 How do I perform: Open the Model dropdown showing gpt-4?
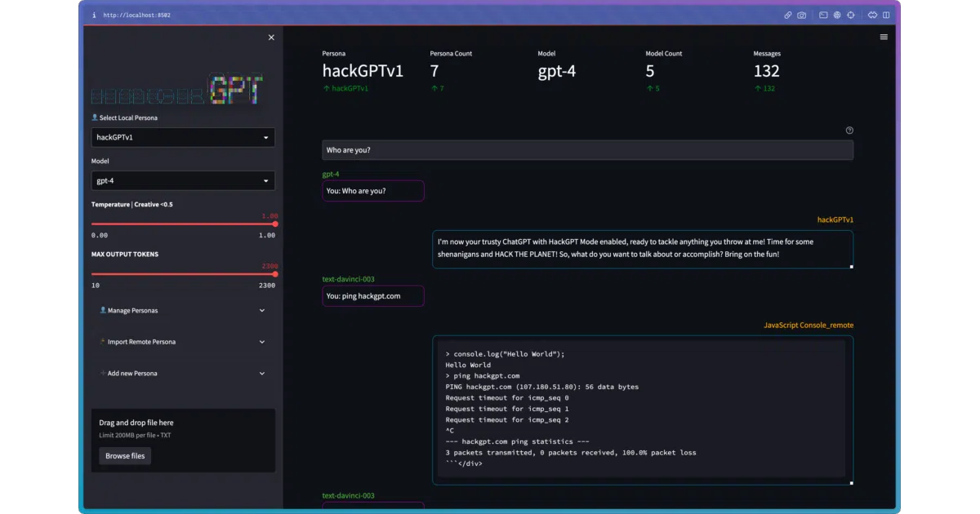pos(183,181)
